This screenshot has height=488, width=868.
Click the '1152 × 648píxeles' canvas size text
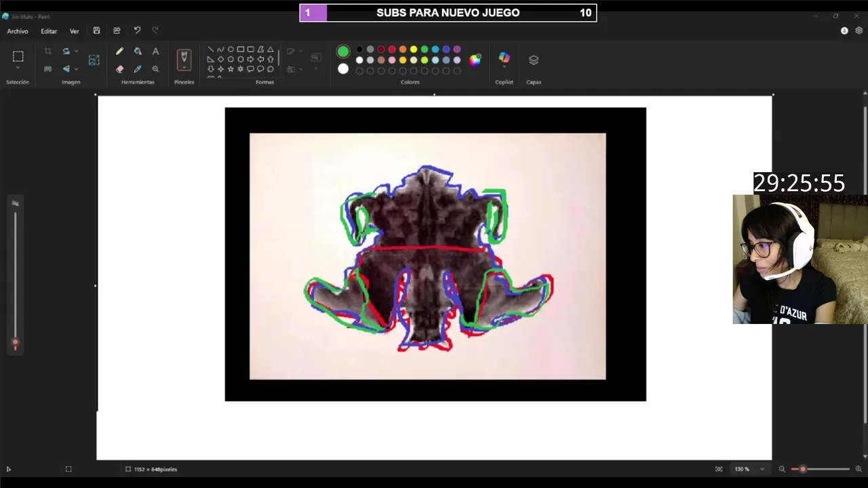(155, 469)
